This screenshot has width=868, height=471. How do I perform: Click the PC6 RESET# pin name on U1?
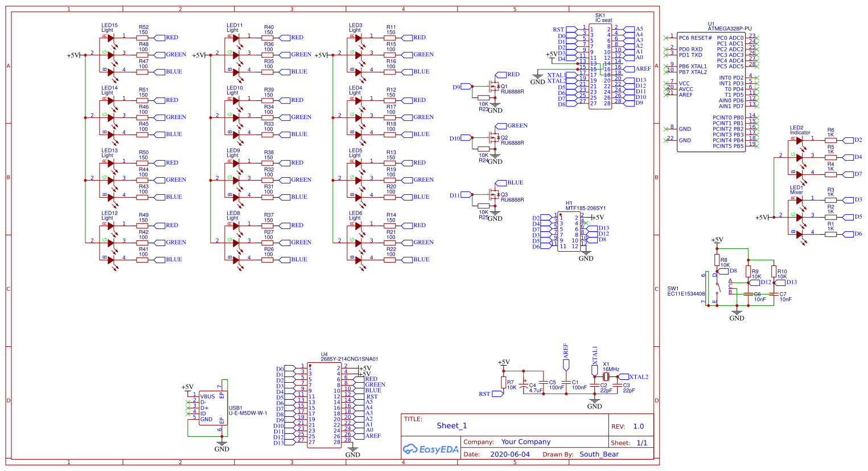695,38
